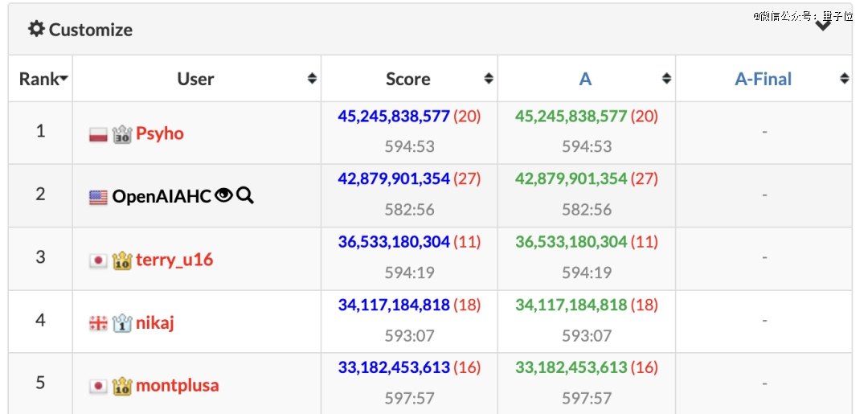Click the Customize gear icon
Viewport: 868px width, 414px height.
pyautogui.click(x=36, y=29)
